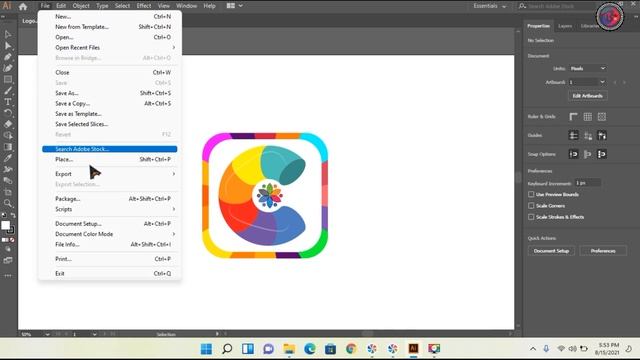Tick the Use Preview Bounds checkbox
Image resolution: width=640 pixels, height=360 pixels.
point(531,194)
